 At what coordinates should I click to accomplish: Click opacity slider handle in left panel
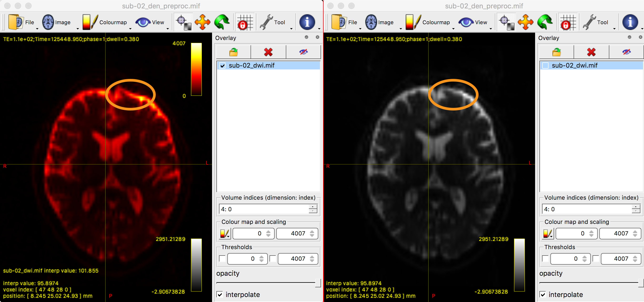coord(318,283)
